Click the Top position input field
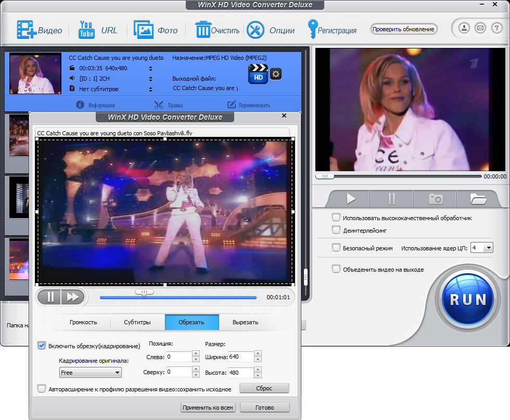This screenshot has width=510, height=420. [179, 372]
